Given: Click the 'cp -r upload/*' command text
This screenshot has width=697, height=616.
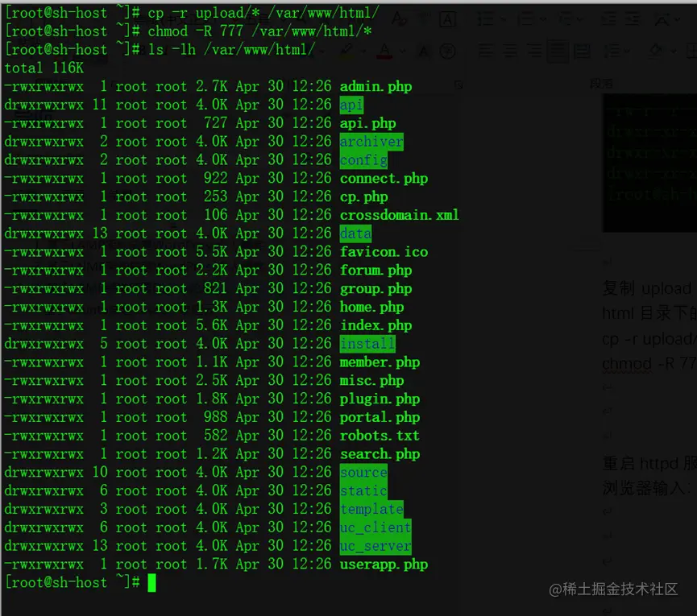Looking at the screenshot, I should (204, 13).
